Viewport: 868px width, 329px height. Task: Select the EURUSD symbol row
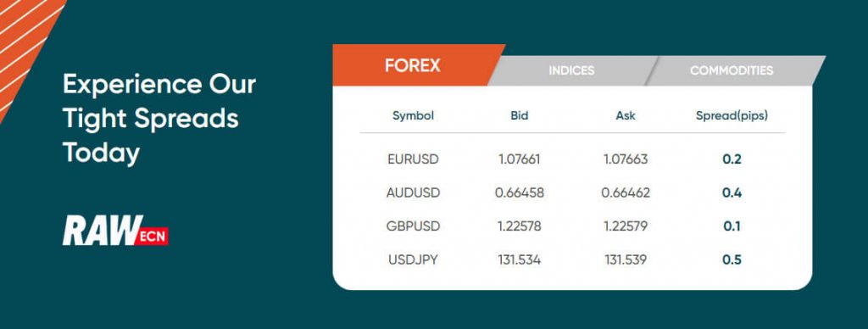572,159
